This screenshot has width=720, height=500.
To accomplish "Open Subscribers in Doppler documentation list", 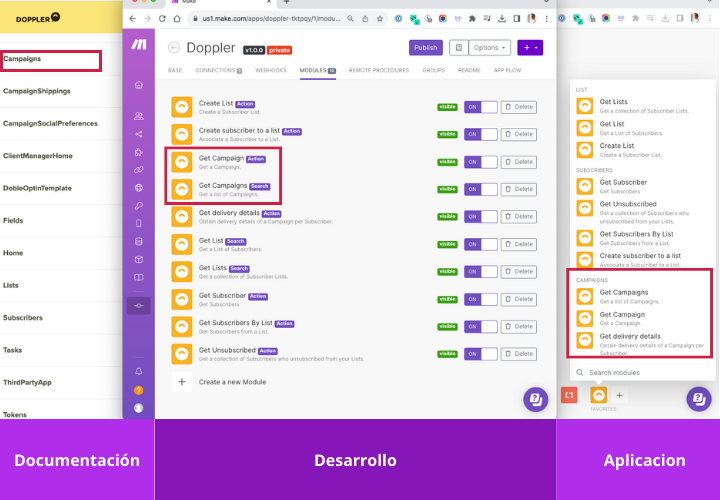I will [x=22, y=318].
